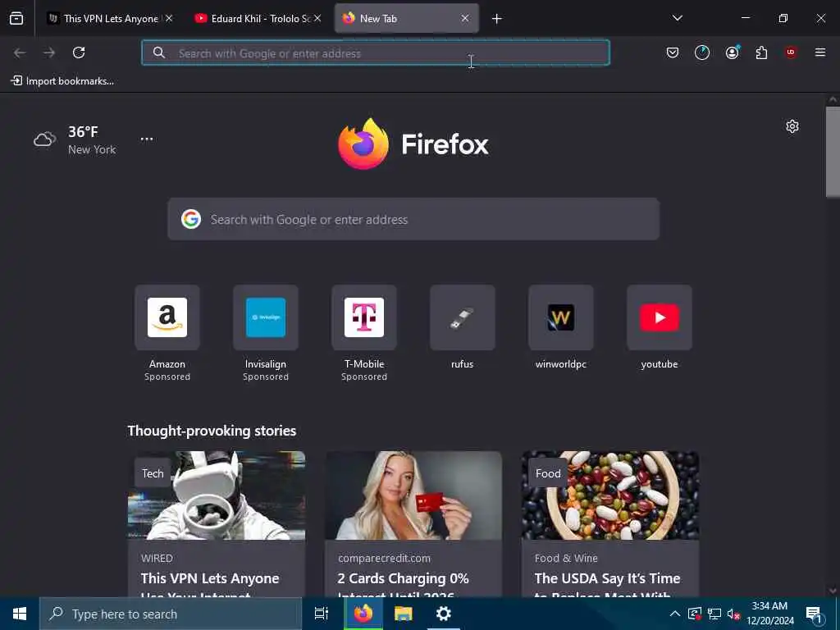Open the Save to Pocket icon
Image resolution: width=840 pixels, height=630 pixels.
[673, 52]
